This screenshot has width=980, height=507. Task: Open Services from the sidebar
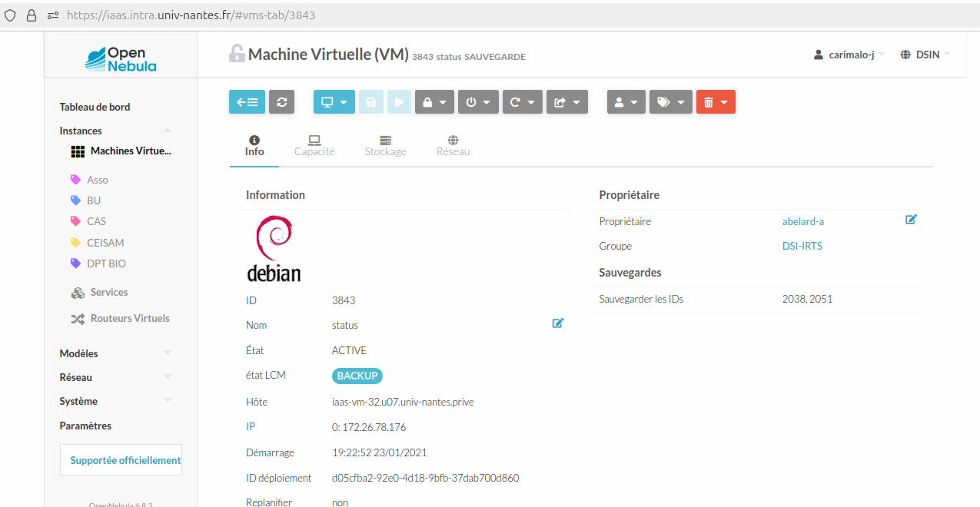click(x=108, y=292)
